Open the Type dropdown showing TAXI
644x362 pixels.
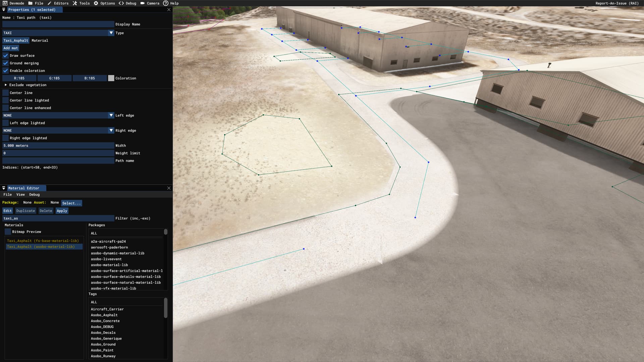coord(58,33)
